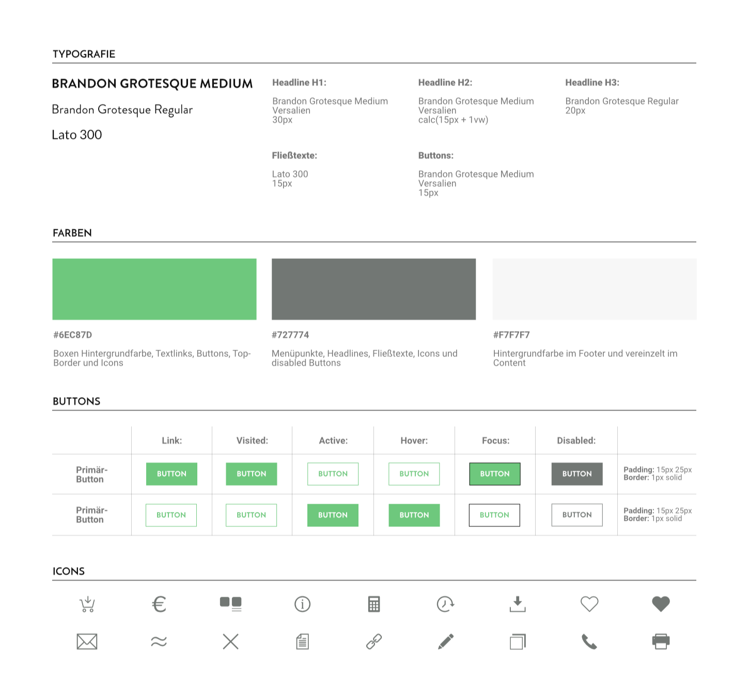Click the filled green button under Hover

pyautogui.click(x=414, y=515)
